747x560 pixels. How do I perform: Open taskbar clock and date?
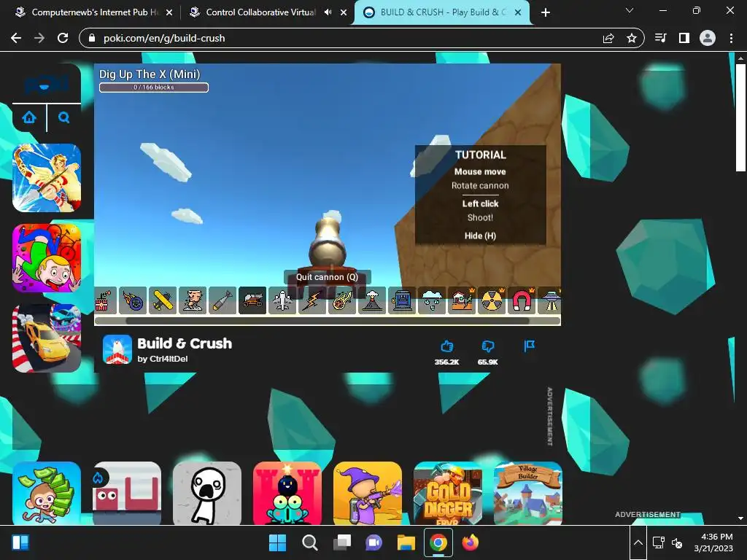(713, 542)
